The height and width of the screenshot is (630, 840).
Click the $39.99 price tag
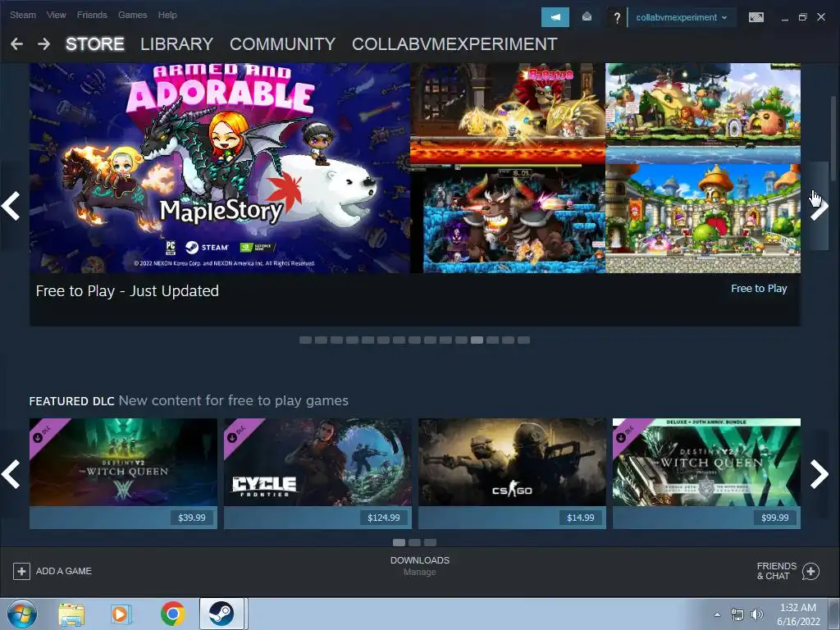click(x=191, y=518)
